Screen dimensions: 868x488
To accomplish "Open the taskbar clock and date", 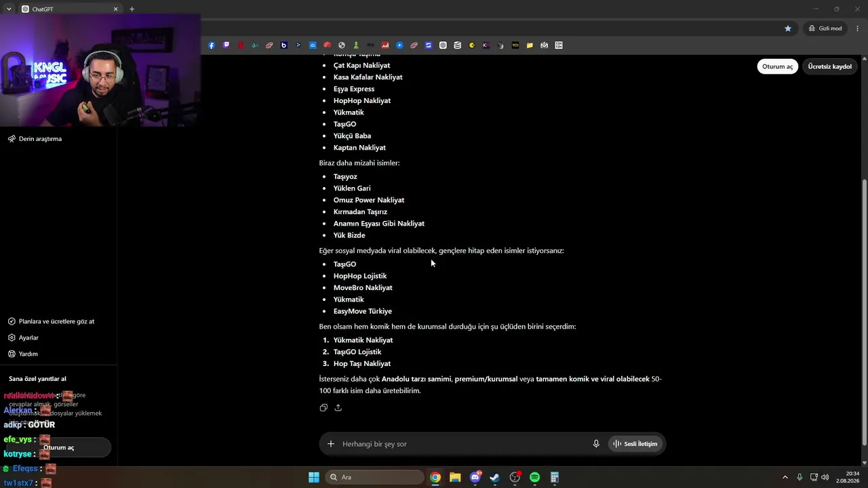I will coord(848,477).
